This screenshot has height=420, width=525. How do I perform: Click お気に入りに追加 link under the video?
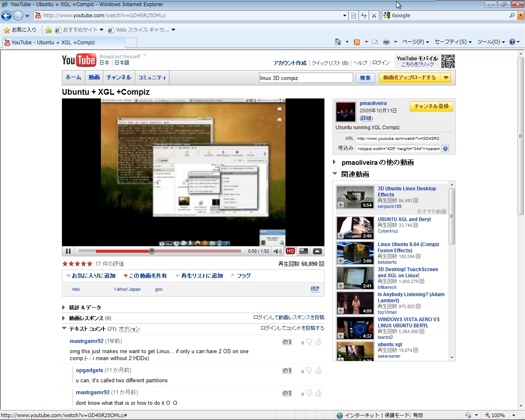tap(94, 276)
